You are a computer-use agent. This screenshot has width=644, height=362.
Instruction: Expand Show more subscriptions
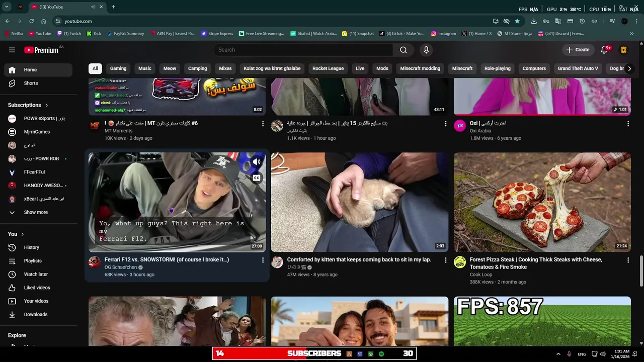click(38, 212)
